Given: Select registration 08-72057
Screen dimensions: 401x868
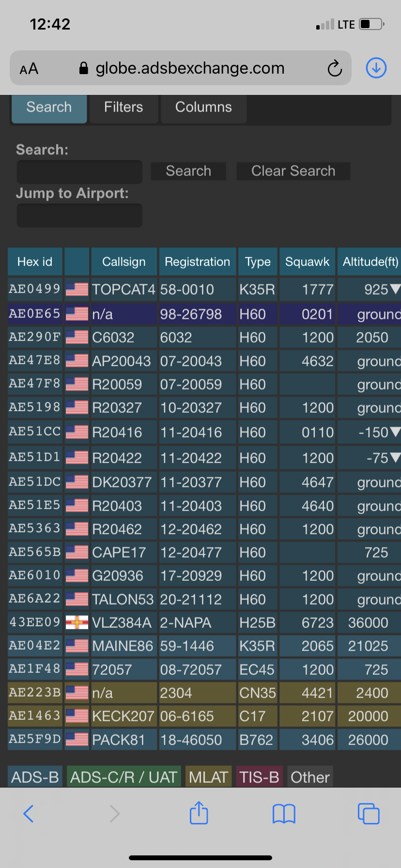Looking at the screenshot, I should 191,669.
